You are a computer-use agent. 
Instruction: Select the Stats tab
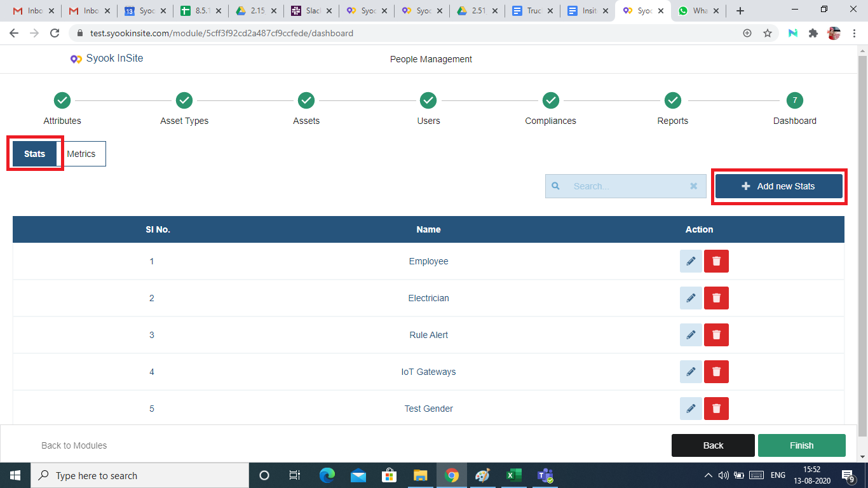point(35,154)
